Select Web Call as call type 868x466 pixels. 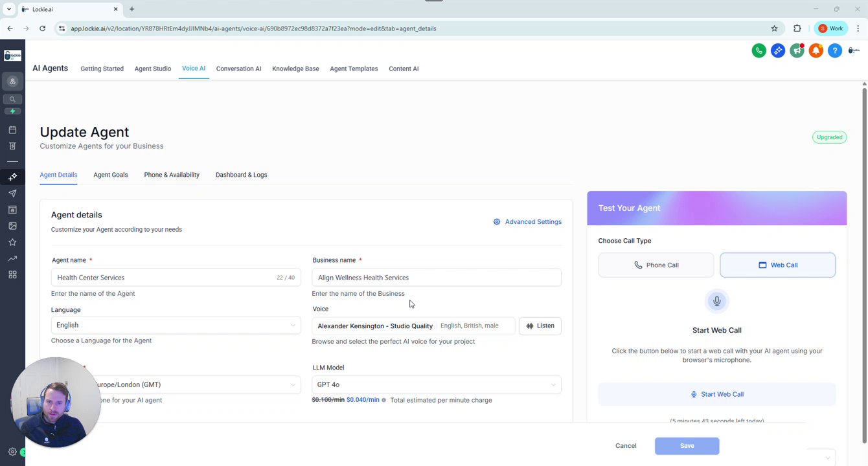[x=777, y=265]
